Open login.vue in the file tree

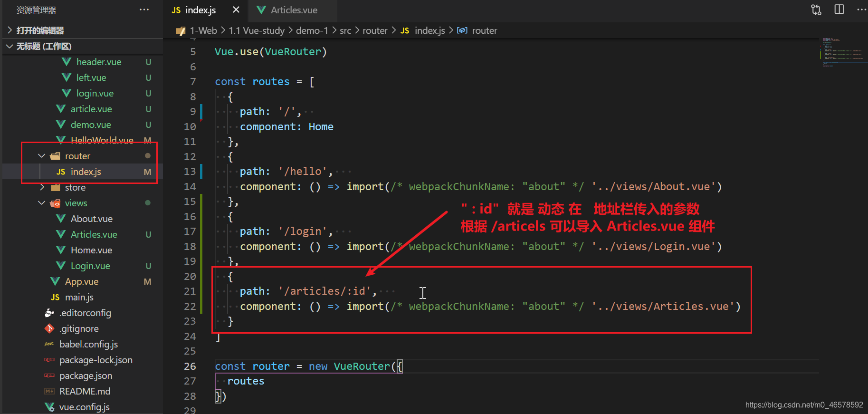[x=95, y=93]
